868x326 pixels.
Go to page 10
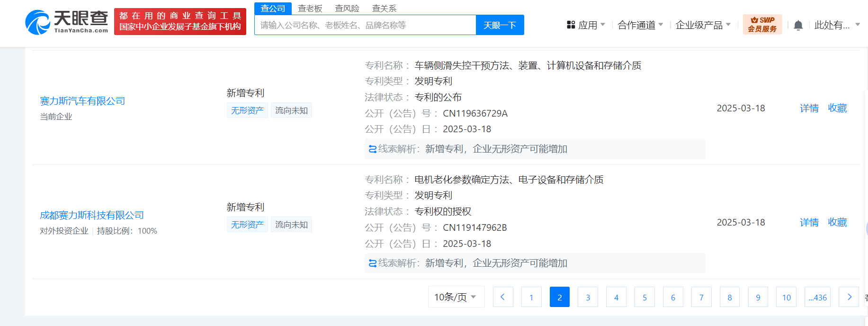click(x=786, y=297)
